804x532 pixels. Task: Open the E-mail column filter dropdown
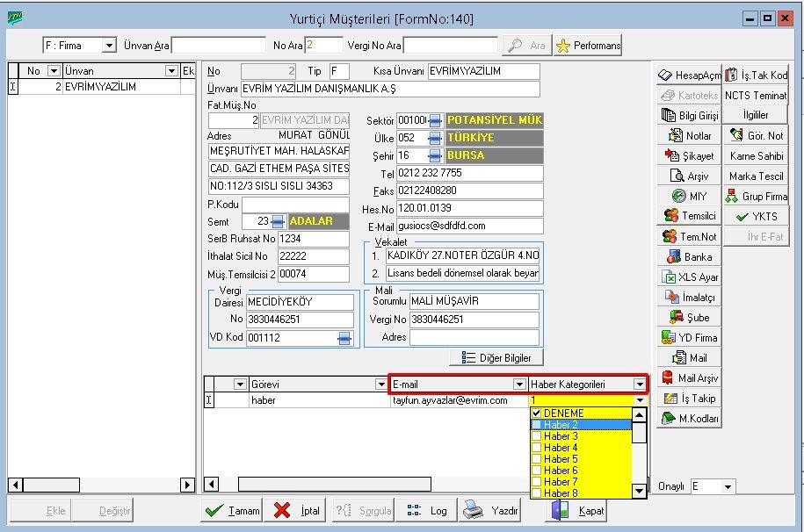click(518, 385)
